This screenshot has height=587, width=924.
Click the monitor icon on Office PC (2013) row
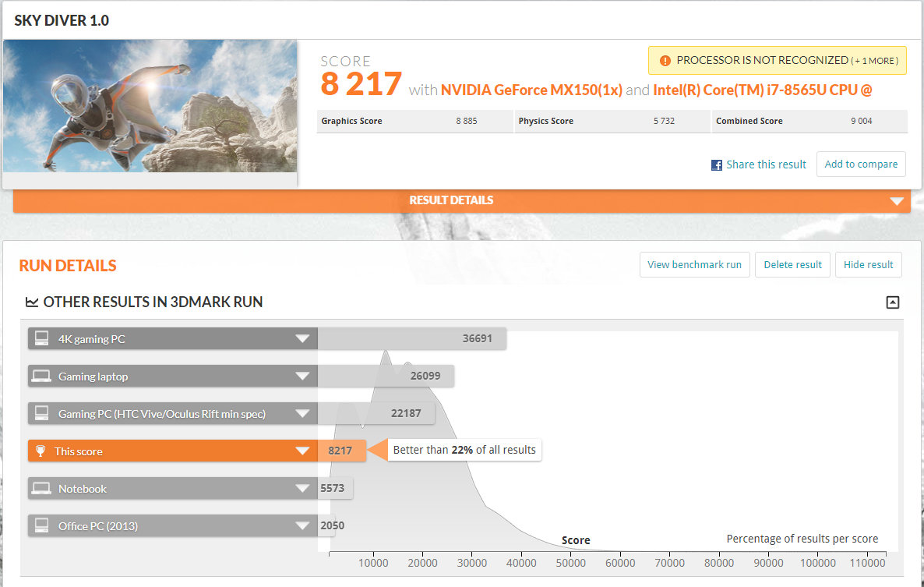tap(41, 525)
